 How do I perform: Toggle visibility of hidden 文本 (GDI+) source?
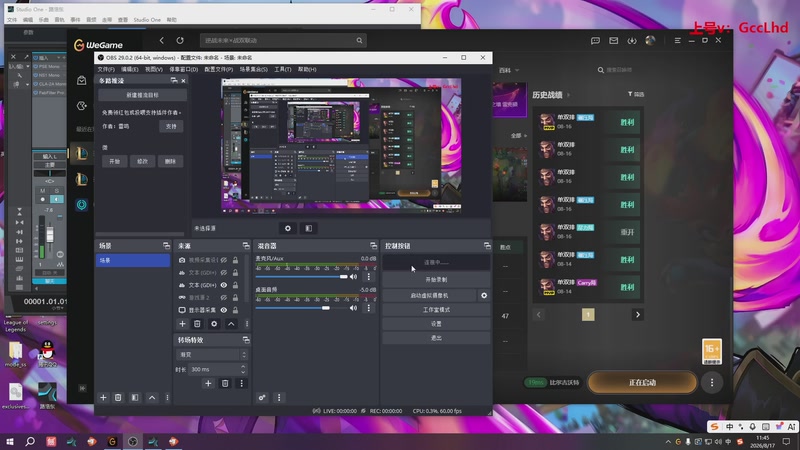tap(223, 272)
